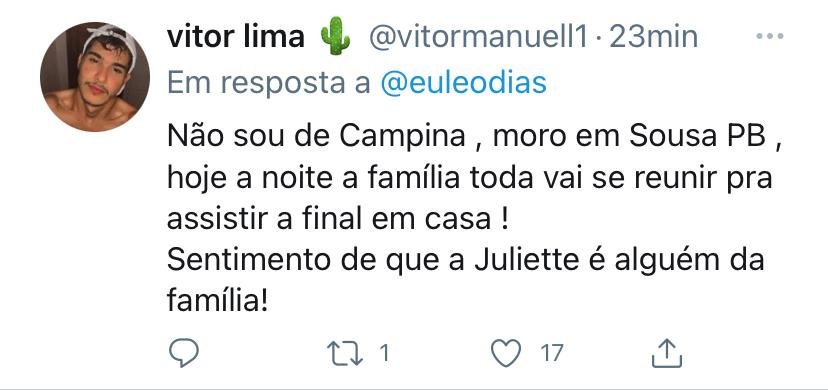Click the word Juliette in the tweet
This screenshot has height=390, width=828.
point(526,262)
